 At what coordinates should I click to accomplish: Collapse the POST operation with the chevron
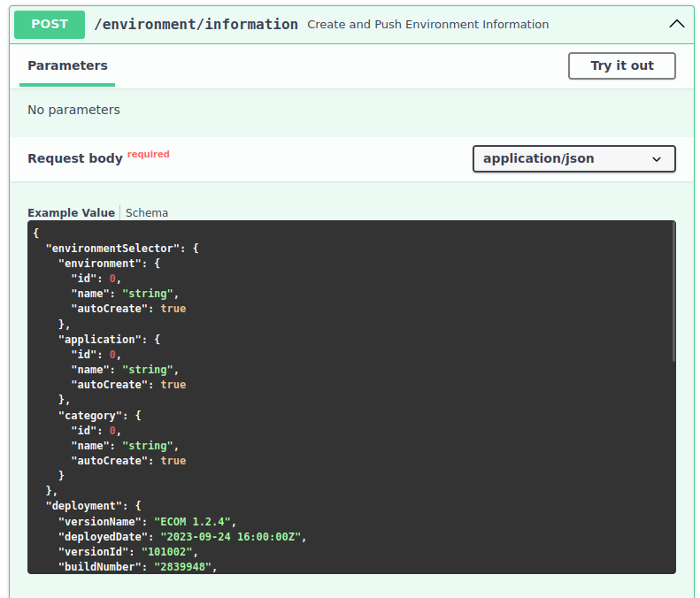click(676, 25)
